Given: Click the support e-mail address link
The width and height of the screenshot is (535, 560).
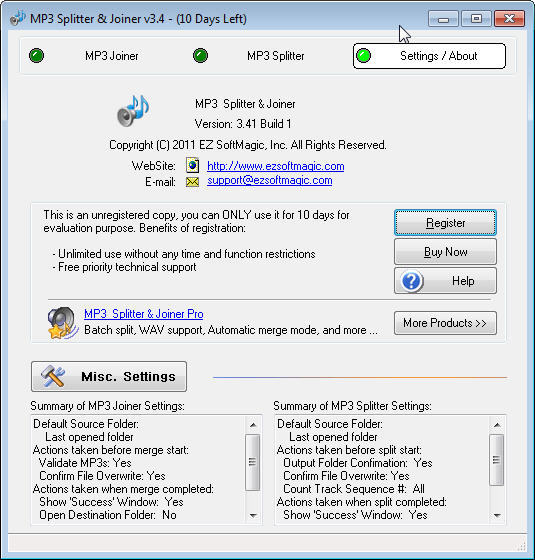Looking at the screenshot, I should [x=270, y=180].
